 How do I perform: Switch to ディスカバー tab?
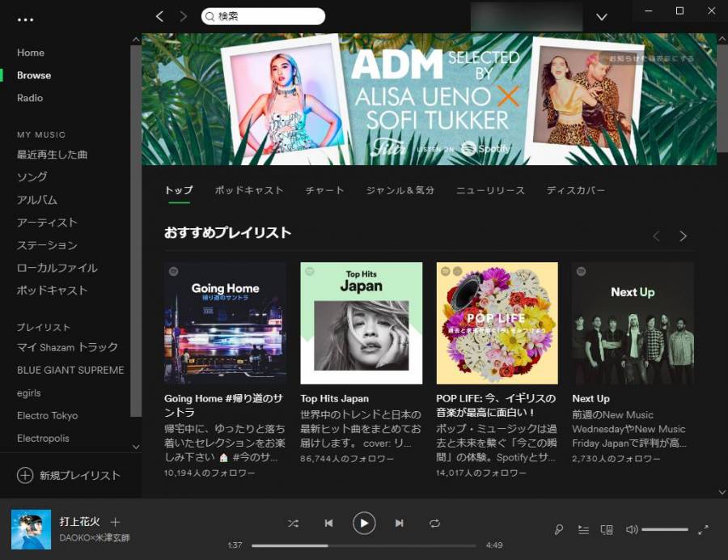[x=576, y=190]
